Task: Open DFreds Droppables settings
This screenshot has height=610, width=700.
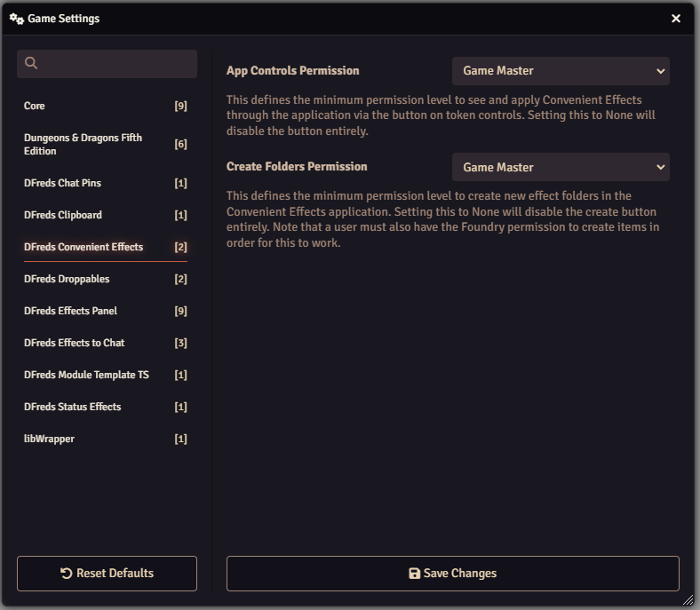Action: (105, 279)
